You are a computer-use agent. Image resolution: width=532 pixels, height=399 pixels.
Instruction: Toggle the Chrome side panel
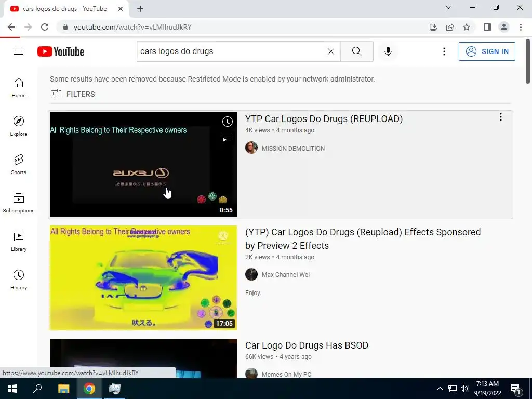coord(487,27)
